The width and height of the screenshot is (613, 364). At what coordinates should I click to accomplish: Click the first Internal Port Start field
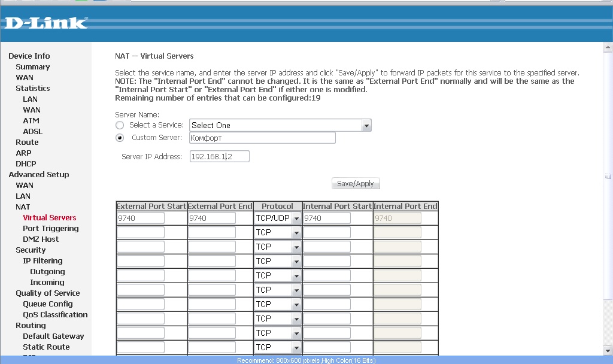pos(326,219)
